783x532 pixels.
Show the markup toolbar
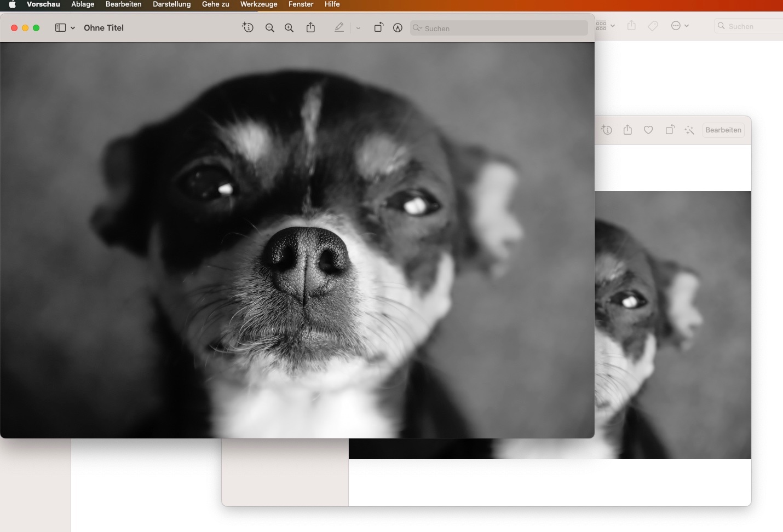tap(398, 28)
